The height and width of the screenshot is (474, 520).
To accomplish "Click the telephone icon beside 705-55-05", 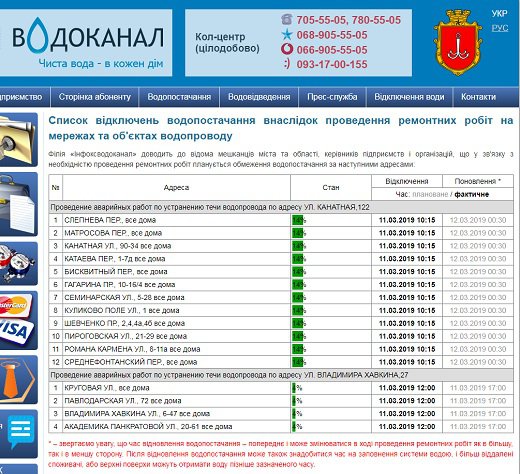I will click(x=287, y=19).
